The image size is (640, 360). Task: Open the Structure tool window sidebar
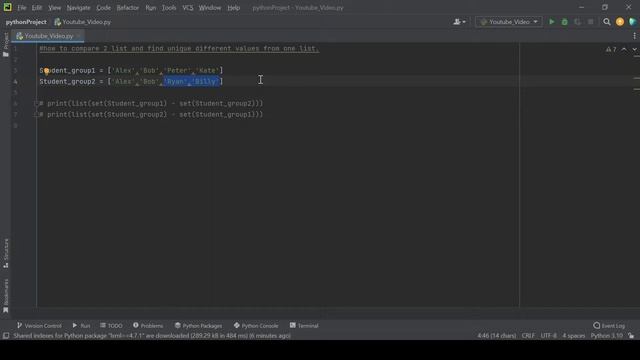(x=6, y=253)
